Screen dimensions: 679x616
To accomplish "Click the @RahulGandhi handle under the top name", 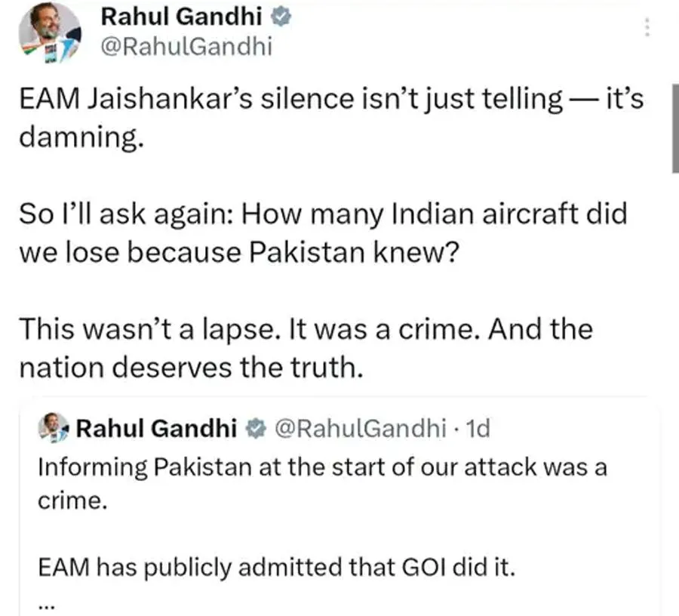I will pos(185,48).
